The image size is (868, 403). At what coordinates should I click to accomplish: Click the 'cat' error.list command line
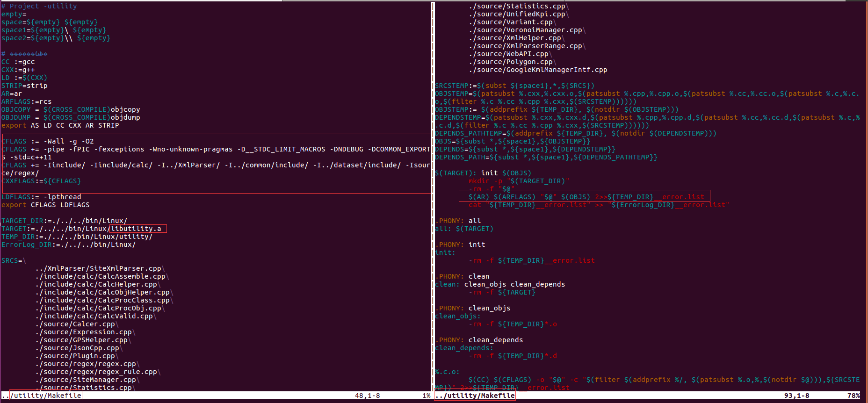pos(599,205)
